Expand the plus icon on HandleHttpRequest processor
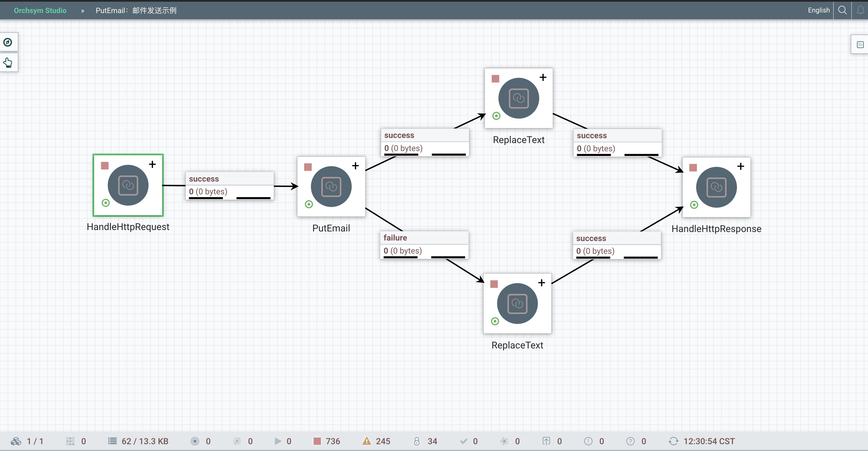This screenshot has width=868, height=451. tap(152, 164)
